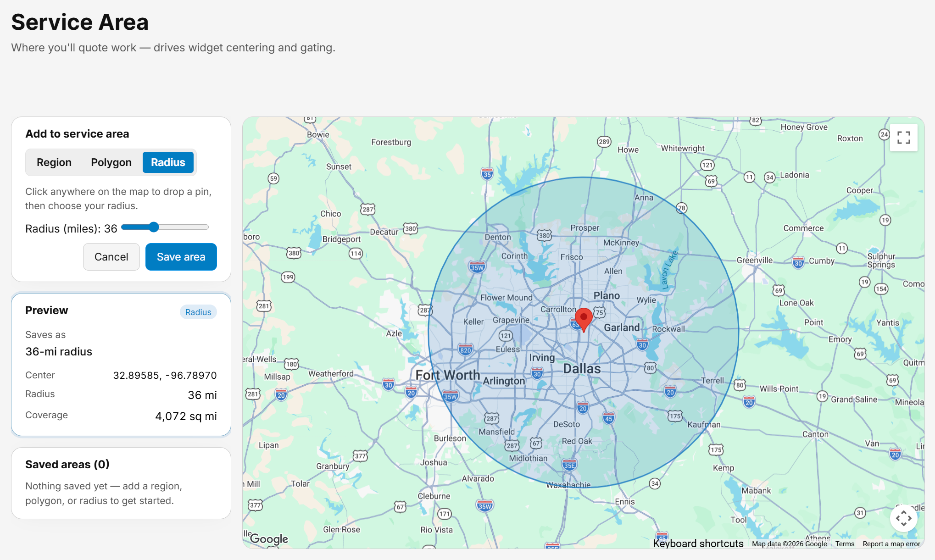Click the Map data ©2026 Google text
The width and height of the screenshot is (935, 560).
pos(789,544)
